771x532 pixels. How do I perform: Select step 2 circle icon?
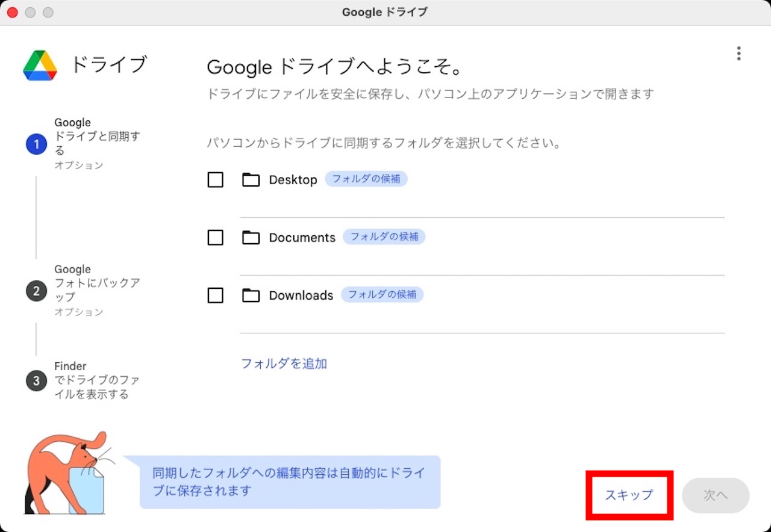click(36, 291)
